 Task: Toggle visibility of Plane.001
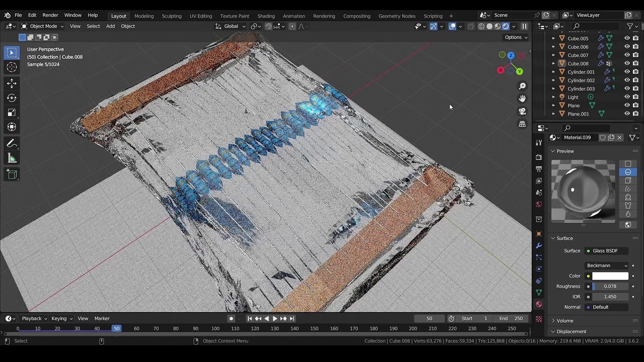coord(627,114)
